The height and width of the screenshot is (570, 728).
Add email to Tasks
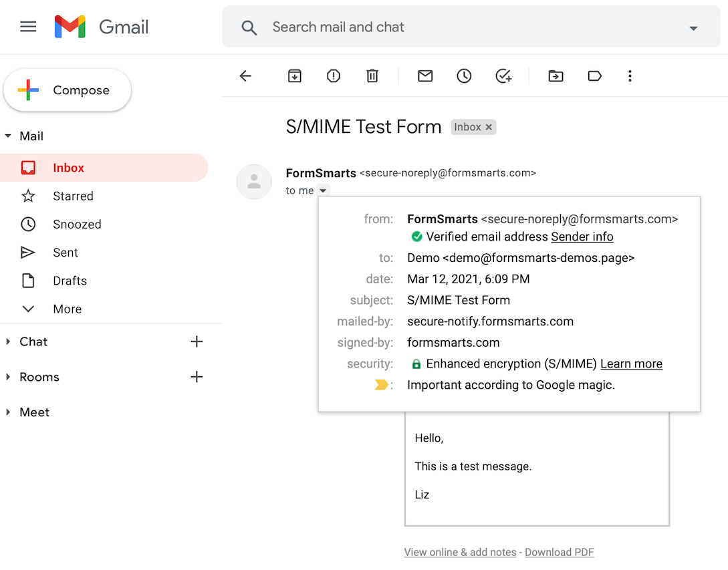[503, 76]
